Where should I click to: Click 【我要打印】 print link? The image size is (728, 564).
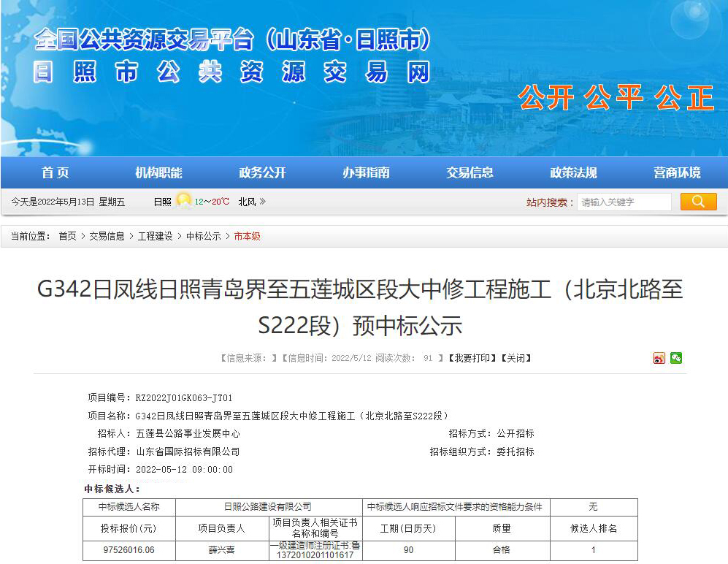coord(472,358)
